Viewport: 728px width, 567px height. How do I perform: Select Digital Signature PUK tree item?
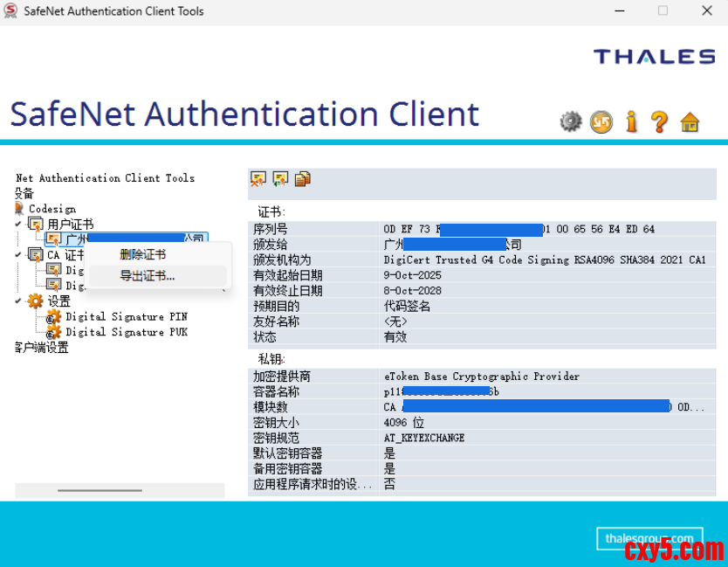tap(127, 332)
